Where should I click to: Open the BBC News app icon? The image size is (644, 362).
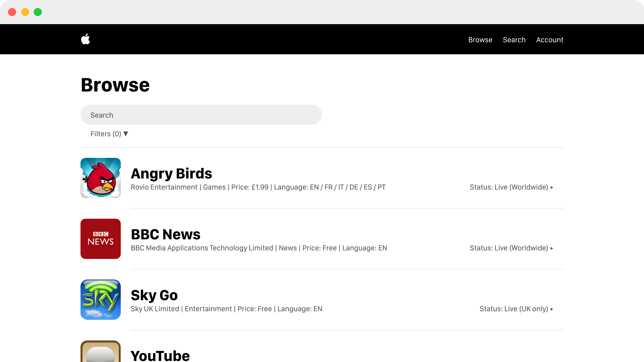pyautogui.click(x=101, y=239)
